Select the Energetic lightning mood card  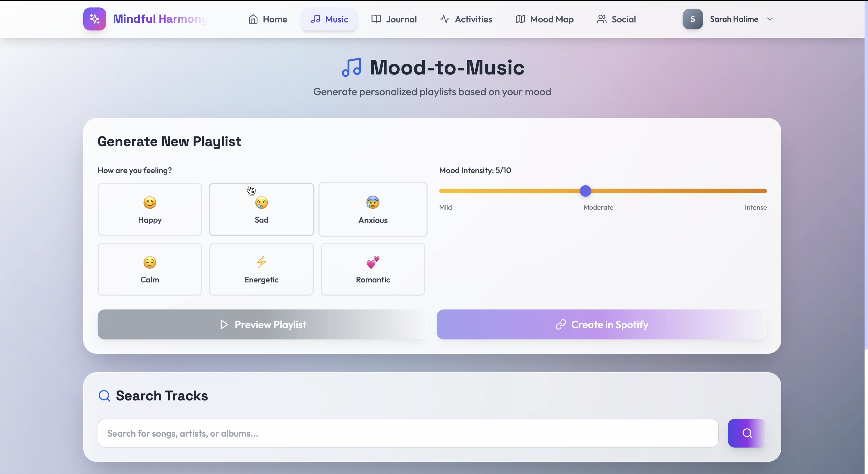pos(261,269)
